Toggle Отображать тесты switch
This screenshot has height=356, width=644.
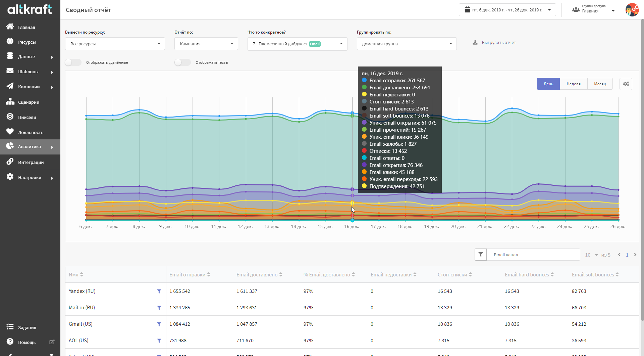point(182,62)
